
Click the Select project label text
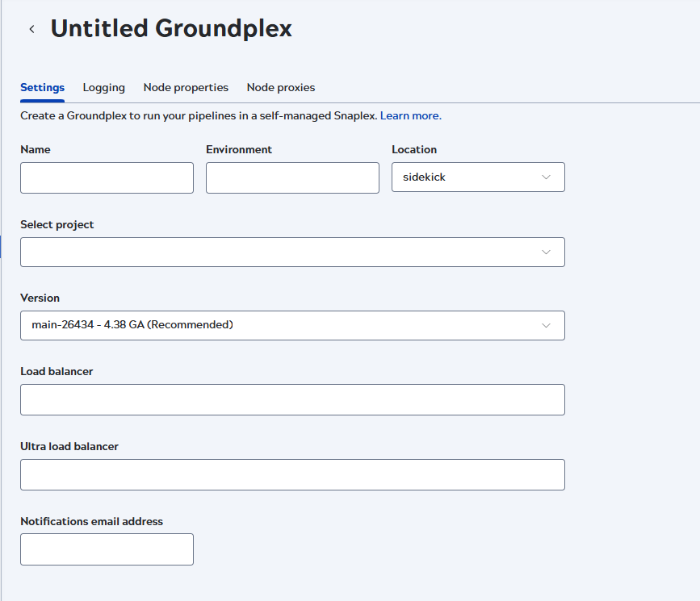point(57,225)
